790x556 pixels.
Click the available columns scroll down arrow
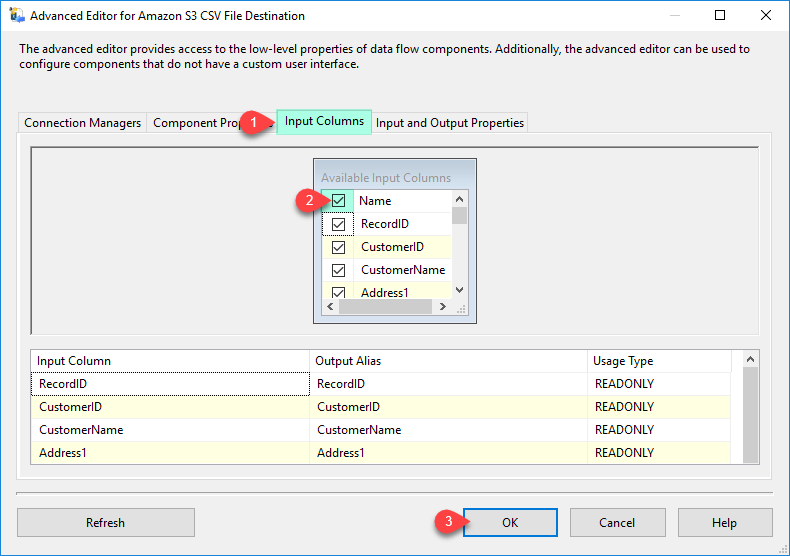pos(459,290)
